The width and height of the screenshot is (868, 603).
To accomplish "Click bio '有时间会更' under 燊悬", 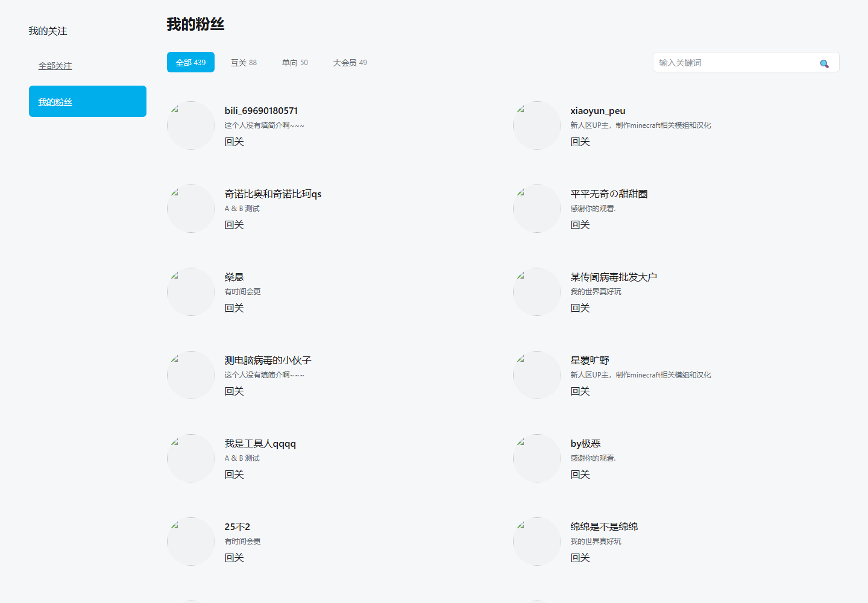I will (242, 292).
